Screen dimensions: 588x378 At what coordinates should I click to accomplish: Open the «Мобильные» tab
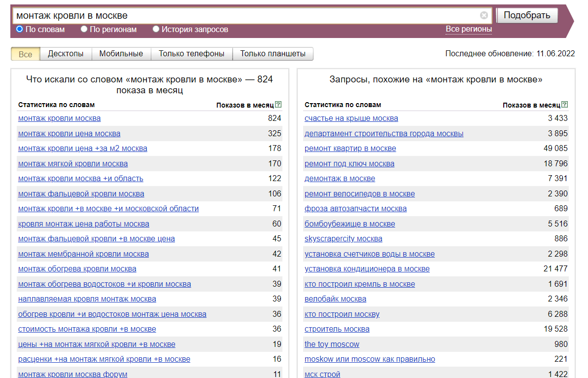[121, 53]
